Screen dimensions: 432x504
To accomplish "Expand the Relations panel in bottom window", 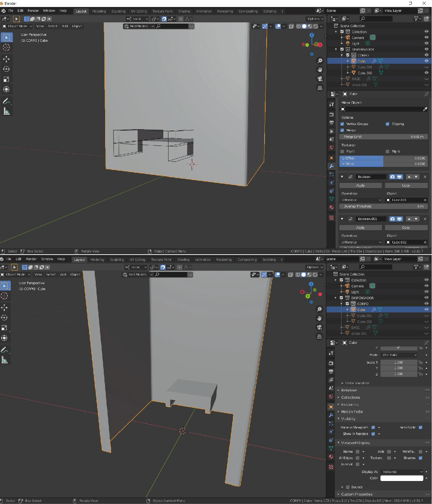I will [349, 390].
